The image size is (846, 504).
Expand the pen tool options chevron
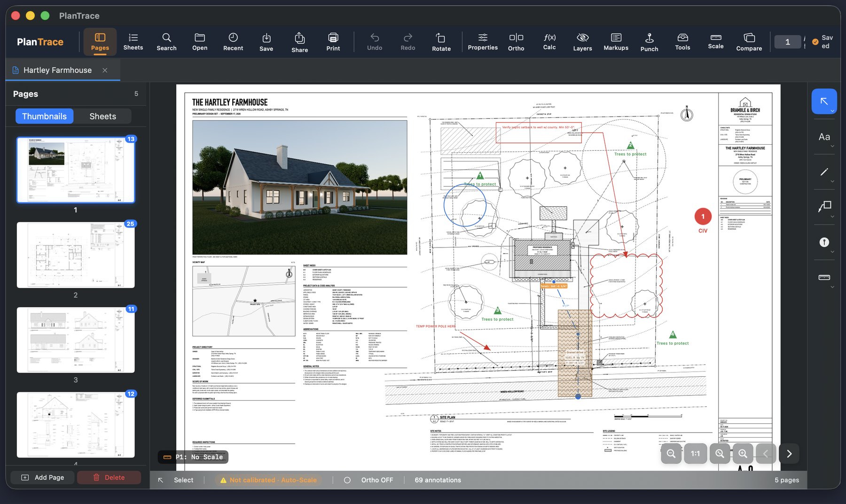(832, 181)
